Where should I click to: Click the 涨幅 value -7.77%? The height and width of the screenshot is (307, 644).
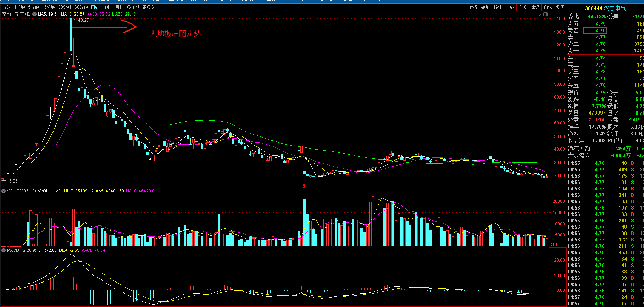[x=598, y=106]
